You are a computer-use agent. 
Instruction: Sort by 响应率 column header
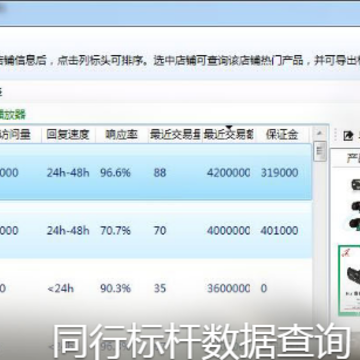122,134
